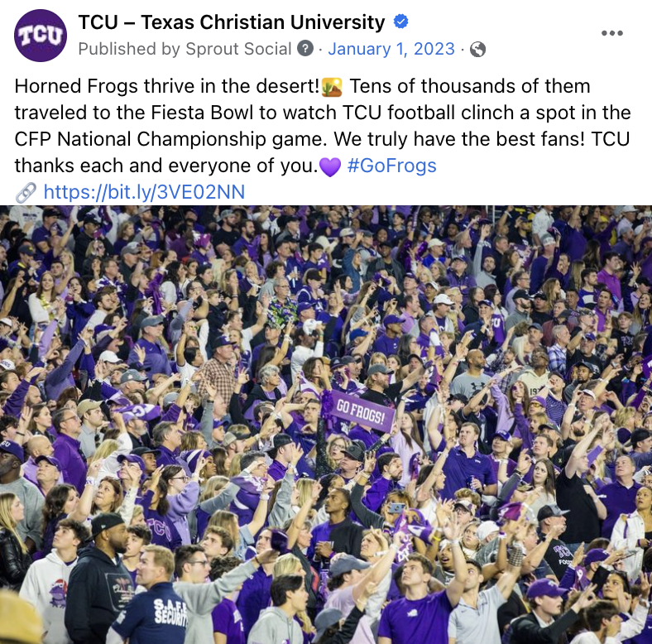Follow the bit.ly/3VE02NN link
The image size is (652, 644).
click(144, 192)
